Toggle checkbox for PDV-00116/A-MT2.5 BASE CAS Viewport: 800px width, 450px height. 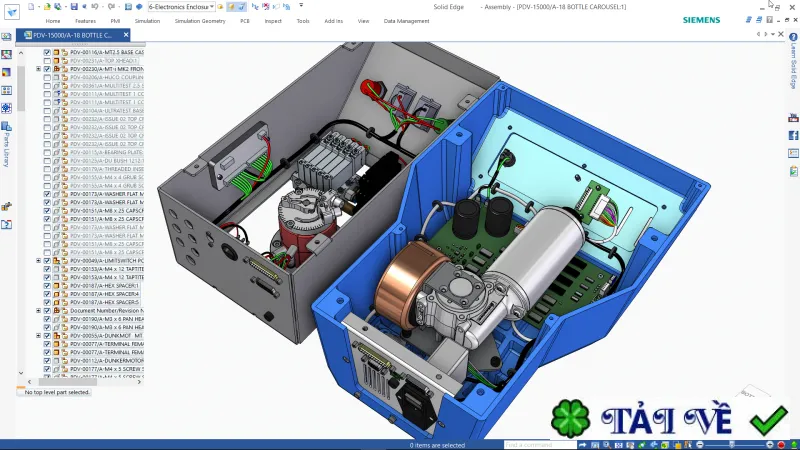pyautogui.click(x=47, y=52)
